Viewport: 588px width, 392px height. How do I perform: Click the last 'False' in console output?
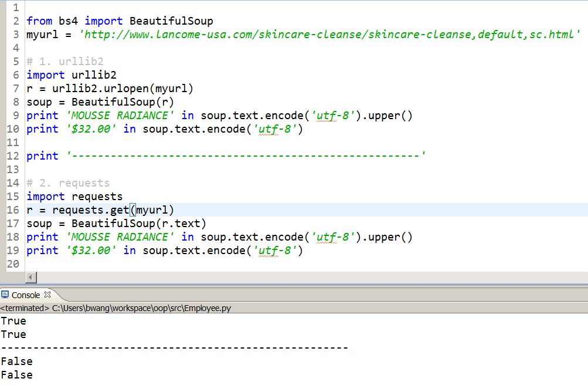click(16, 375)
